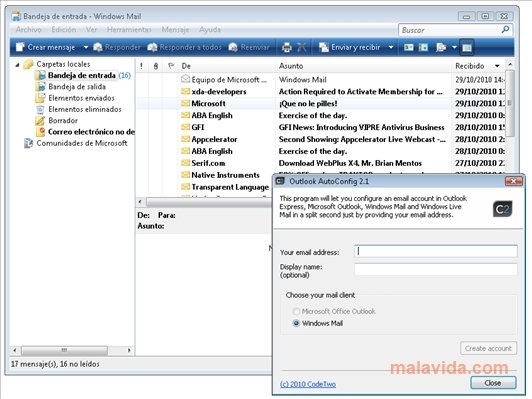Image resolution: width=532 pixels, height=399 pixels.
Task: Sort by priority exclamation column header
Action: pyautogui.click(x=141, y=66)
